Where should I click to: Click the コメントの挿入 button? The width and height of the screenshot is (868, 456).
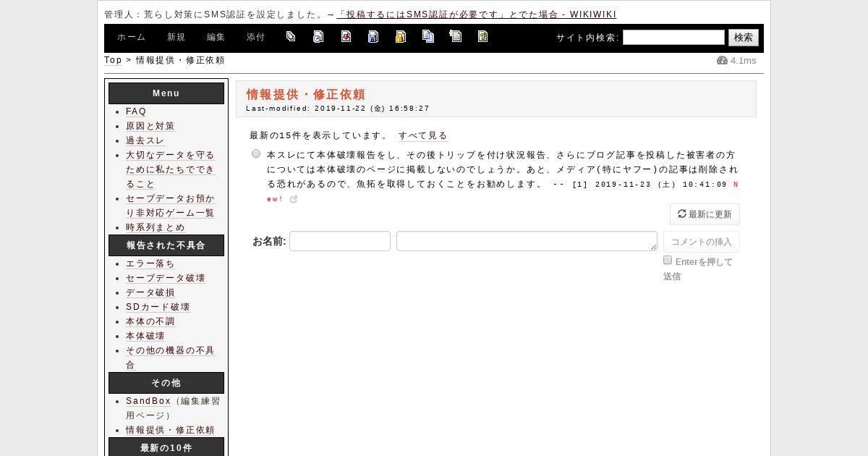coord(701,242)
